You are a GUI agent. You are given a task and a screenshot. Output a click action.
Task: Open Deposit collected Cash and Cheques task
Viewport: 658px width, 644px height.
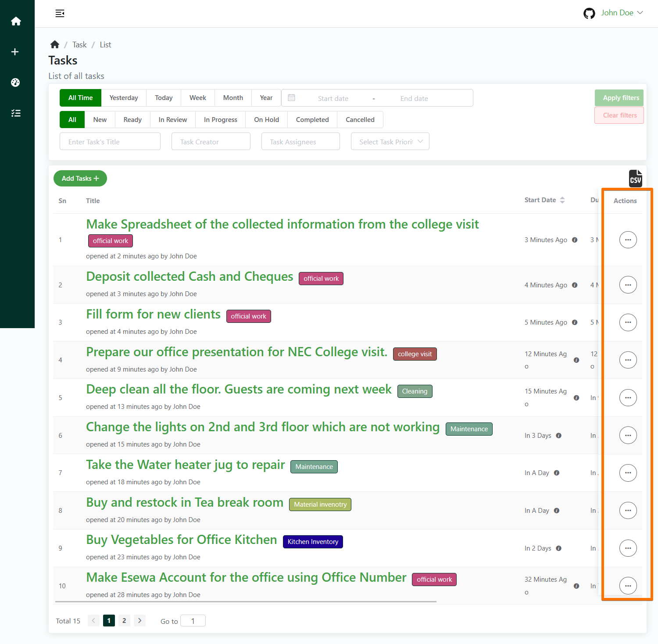pos(190,276)
